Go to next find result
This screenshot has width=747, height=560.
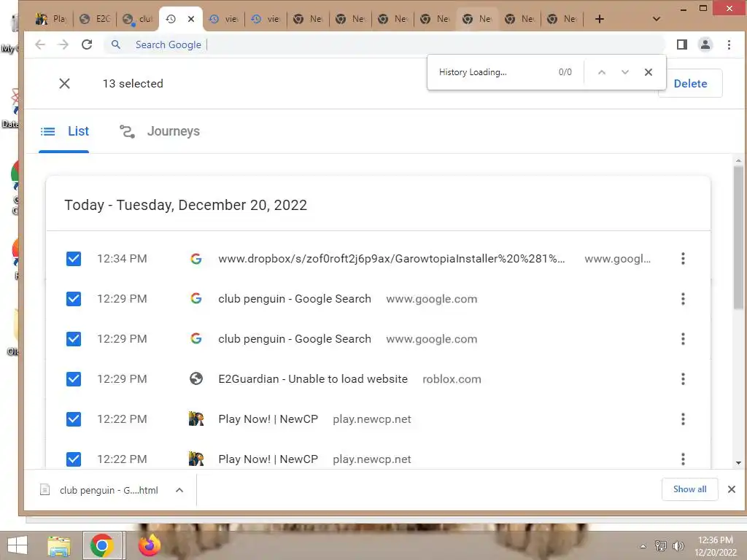tap(625, 72)
